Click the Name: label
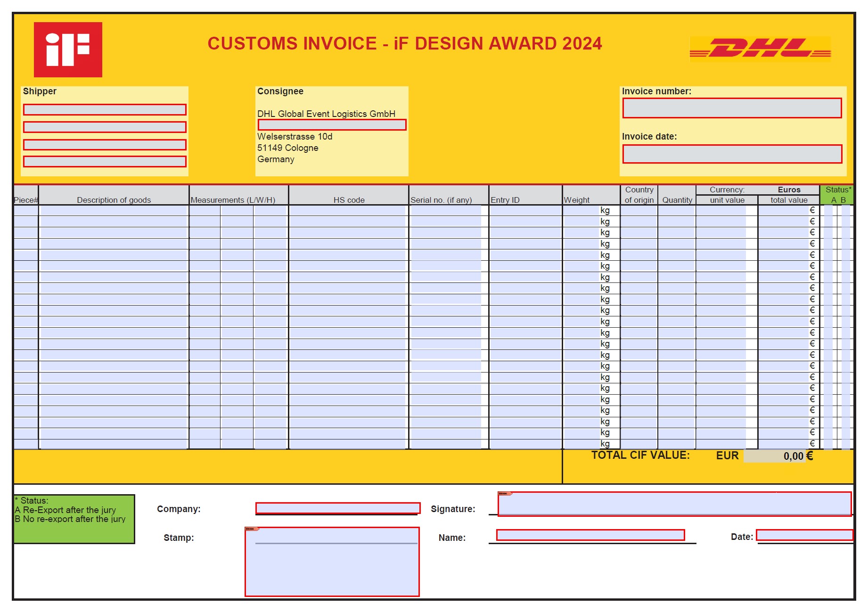Image resolution: width=868 pixels, height=613 pixels. [x=452, y=538]
